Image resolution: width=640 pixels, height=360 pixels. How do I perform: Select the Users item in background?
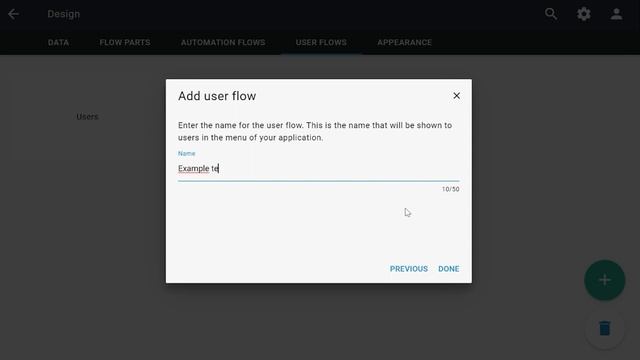click(87, 117)
